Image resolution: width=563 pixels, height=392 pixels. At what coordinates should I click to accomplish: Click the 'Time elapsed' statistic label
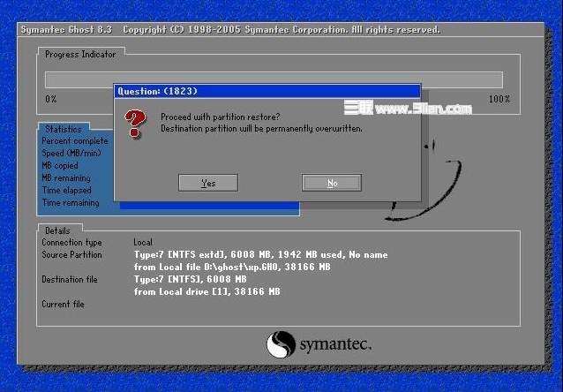tap(66, 191)
